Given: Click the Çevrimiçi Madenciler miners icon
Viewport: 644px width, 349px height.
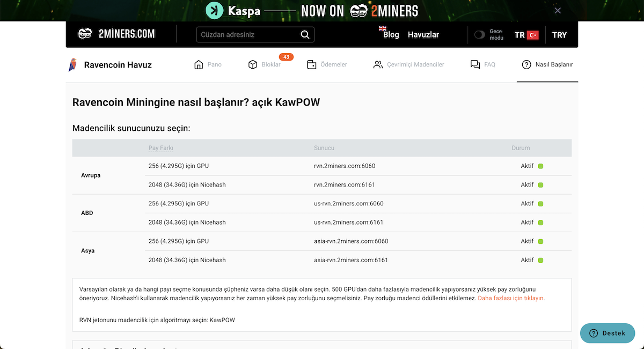Looking at the screenshot, I should point(377,64).
